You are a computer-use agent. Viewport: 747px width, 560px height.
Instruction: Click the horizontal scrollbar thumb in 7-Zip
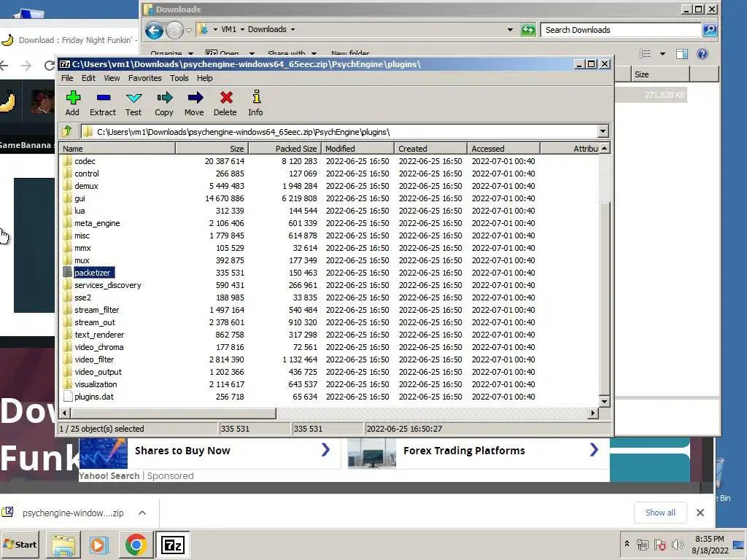tap(173, 413)
